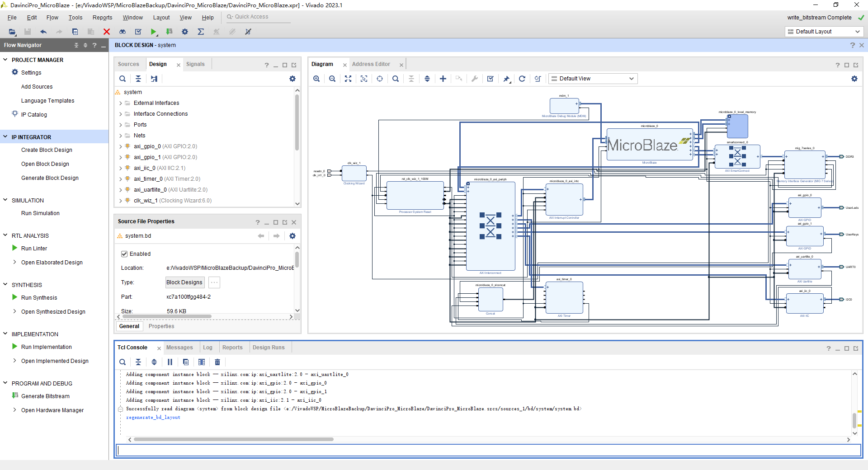This screenshot has width=868, height=470.
Task: Expand Open Synthesized Design
Action: click(14, 311)
